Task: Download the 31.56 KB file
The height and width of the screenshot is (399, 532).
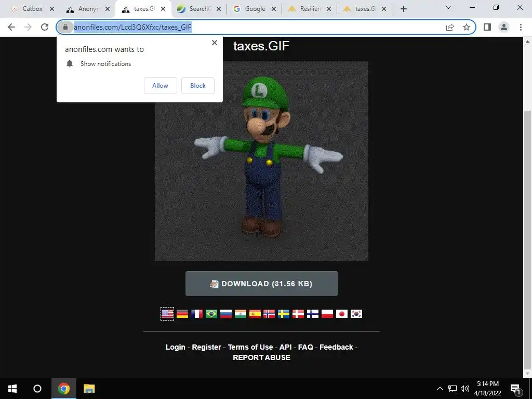Action: (x=261, y=284)
